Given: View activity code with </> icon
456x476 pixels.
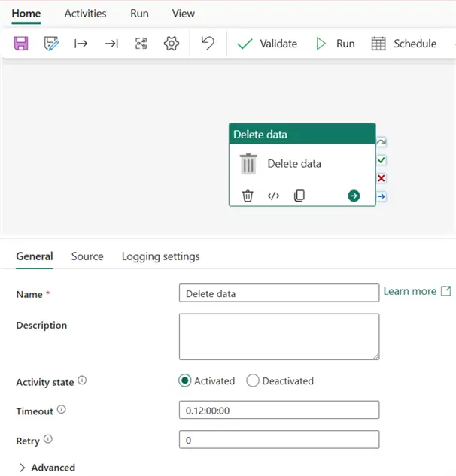Looking at the screenshot, I should tap(273, 196).
